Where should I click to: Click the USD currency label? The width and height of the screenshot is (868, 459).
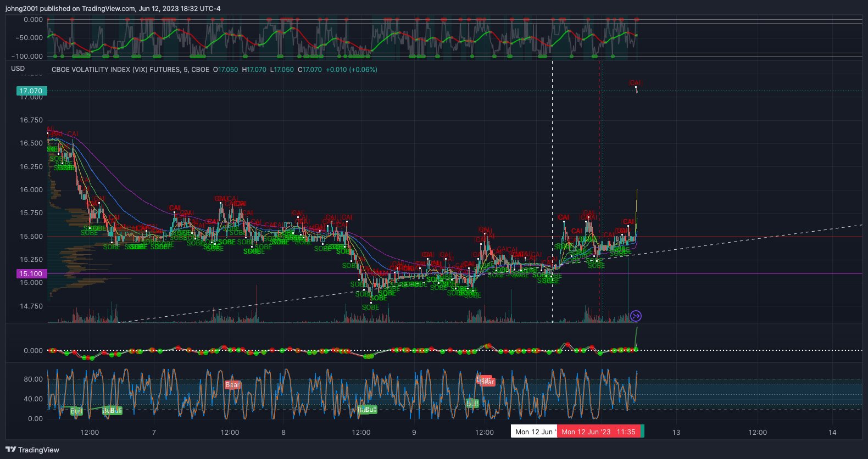pos(18,69)
